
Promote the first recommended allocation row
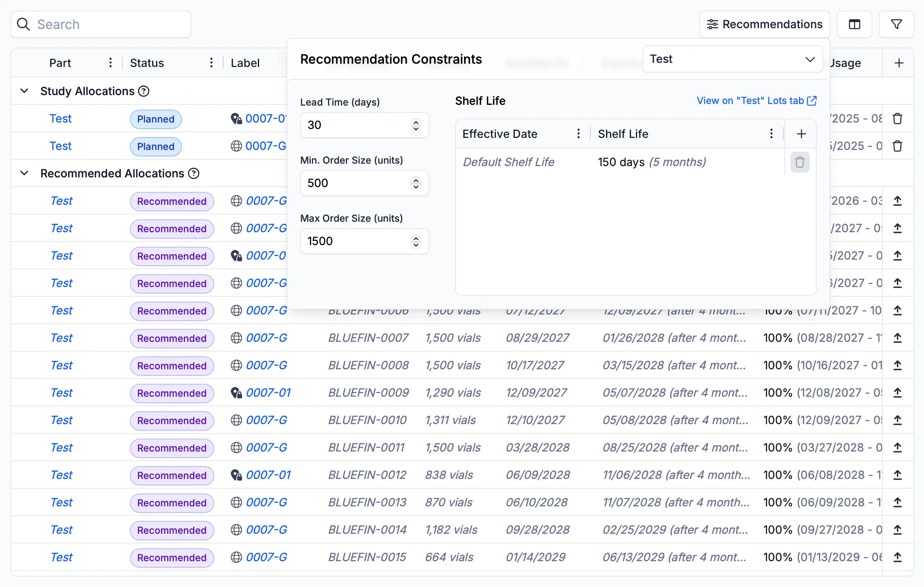click(x=897, y=201)
